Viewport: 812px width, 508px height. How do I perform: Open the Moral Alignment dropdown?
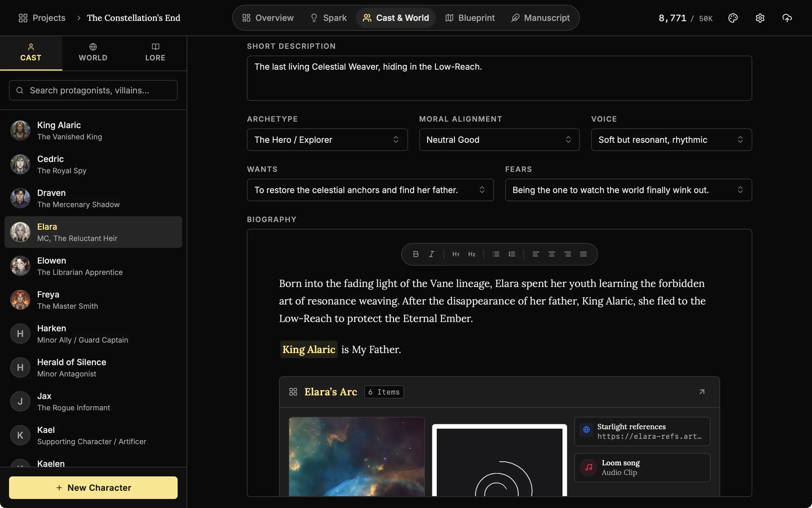pos(499,139)
